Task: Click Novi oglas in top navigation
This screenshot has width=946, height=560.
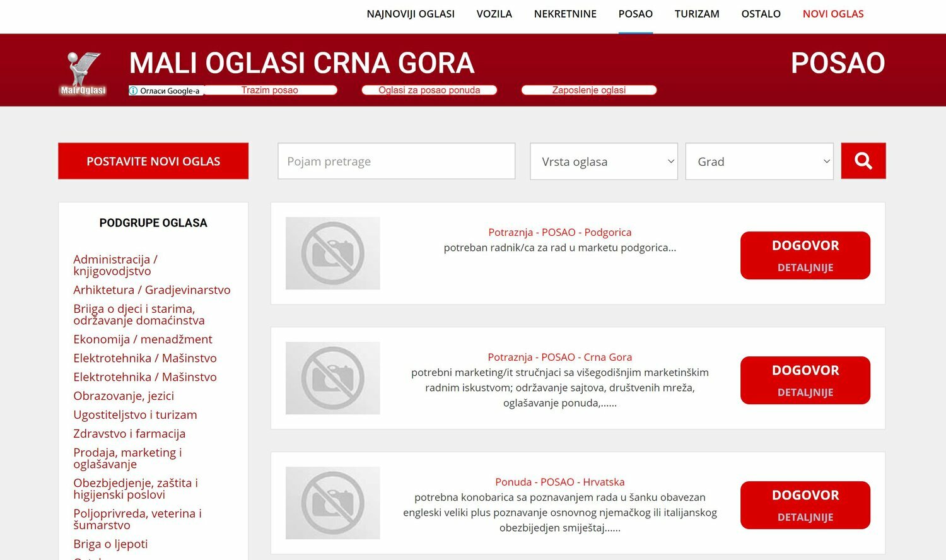Action: click(833, 14)
